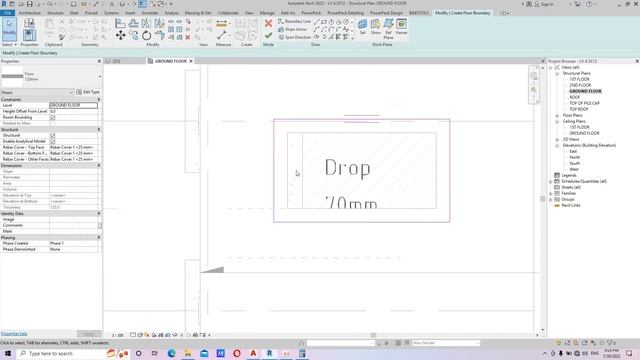The width and height of the screenshot is (640, 360).
Task: Open the File menu tab
Action: 7,13
